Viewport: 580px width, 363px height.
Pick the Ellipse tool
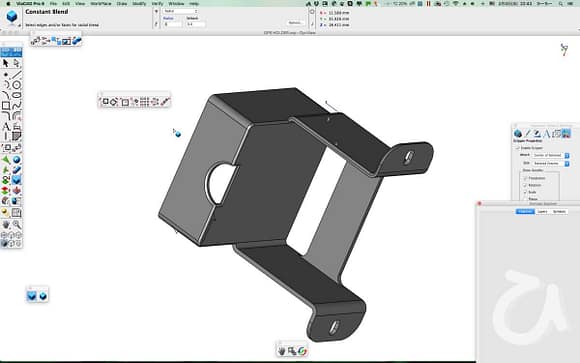[x=17, y=95]
